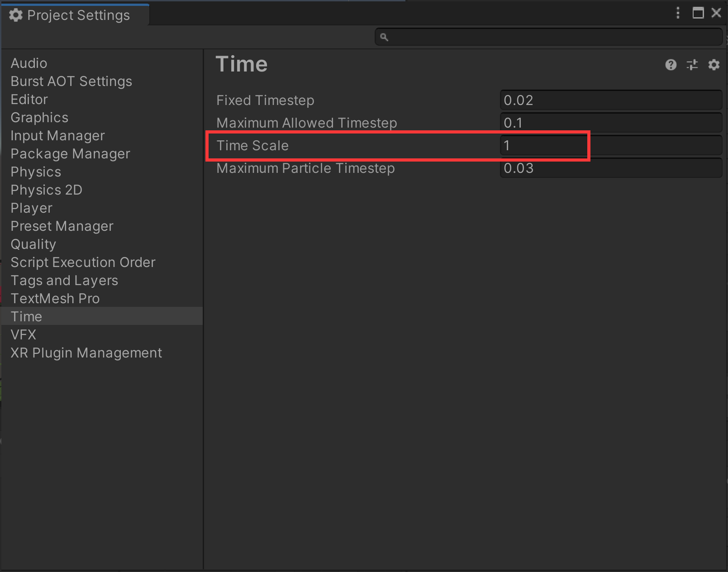Select the TextMesh Pro section
The height and width of the screenshot is (572, 728).
[55, 298]
